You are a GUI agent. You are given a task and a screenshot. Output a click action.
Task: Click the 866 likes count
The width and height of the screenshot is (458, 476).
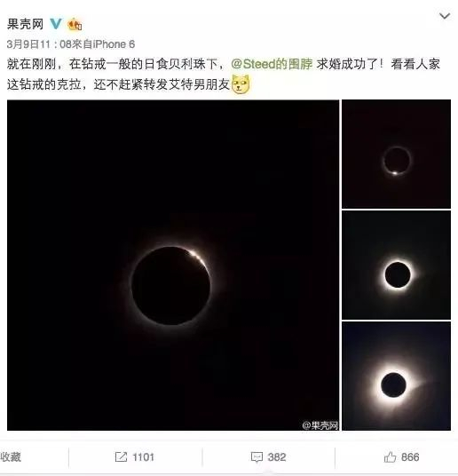point(410,456)
